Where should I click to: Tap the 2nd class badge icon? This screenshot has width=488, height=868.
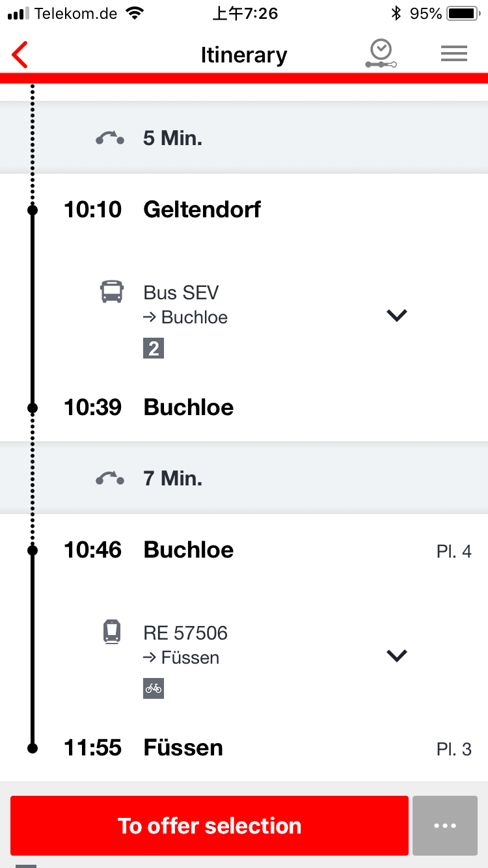click(x=154, y=348)
